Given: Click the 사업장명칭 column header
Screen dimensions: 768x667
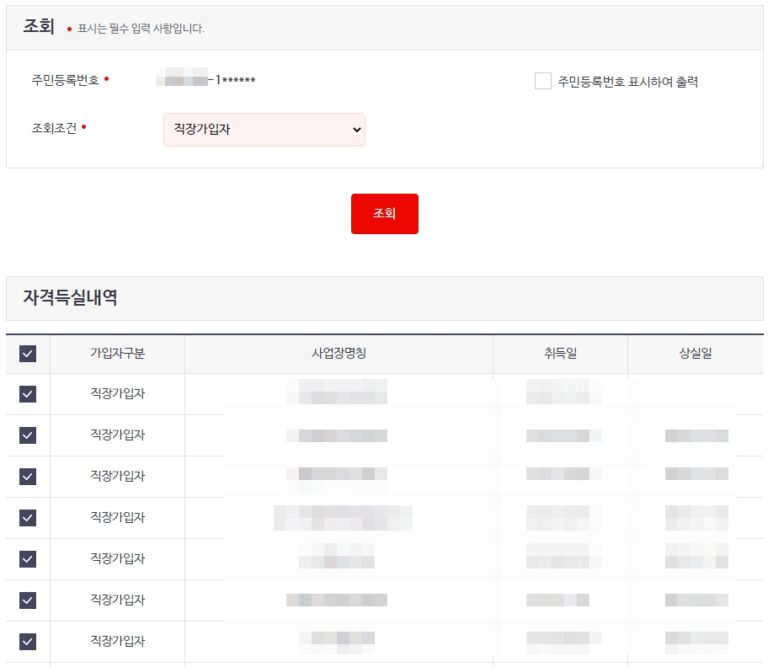Looking at the screenshot, I should (x=338, y=353).
